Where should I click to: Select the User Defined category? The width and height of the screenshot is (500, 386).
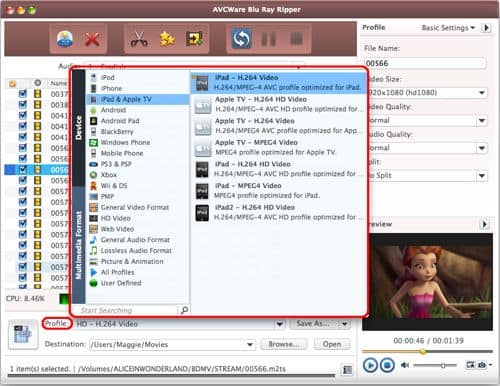point(138,283)
